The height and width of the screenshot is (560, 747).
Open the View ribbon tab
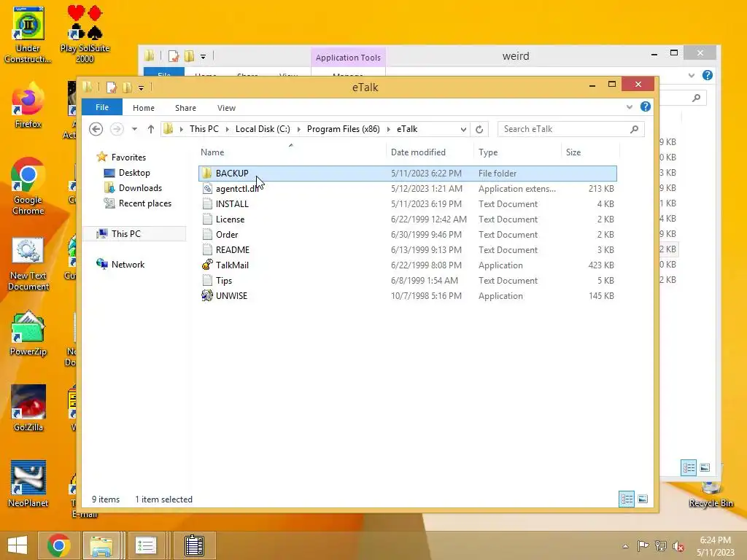(226, 108)
